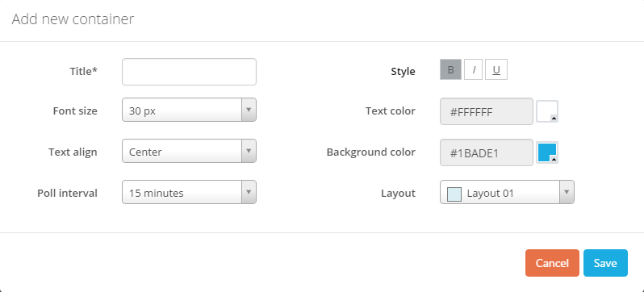The width and height of the screenshot is (644, 292).
Task: Click the Poll interval label
Action: pos(67,193)
